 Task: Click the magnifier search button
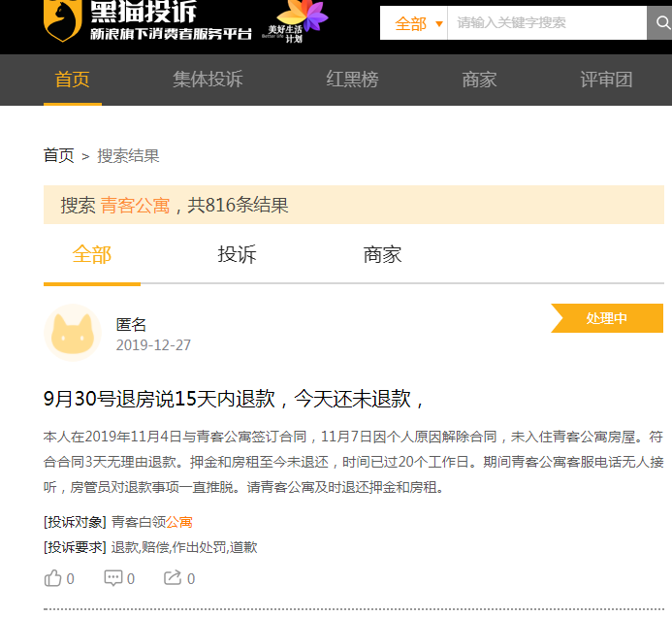tap(660, 22)
